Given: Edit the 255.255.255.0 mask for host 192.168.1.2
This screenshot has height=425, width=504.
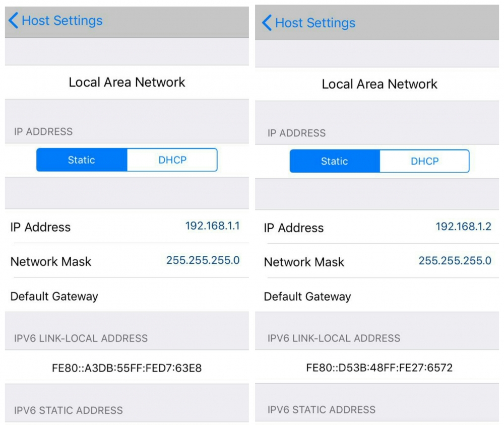Looking at the screenshot, I should [x=455, y=261].
